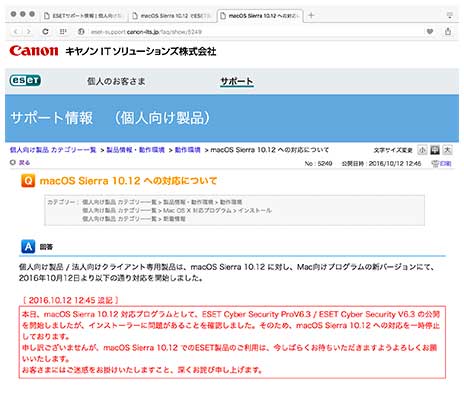The image size is (464, 393).
Task: Open インストール category link
Action: [x=255, y=211]
